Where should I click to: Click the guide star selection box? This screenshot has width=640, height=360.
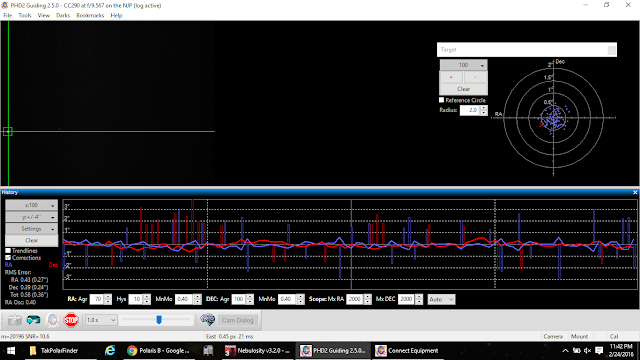pos(7,131)
